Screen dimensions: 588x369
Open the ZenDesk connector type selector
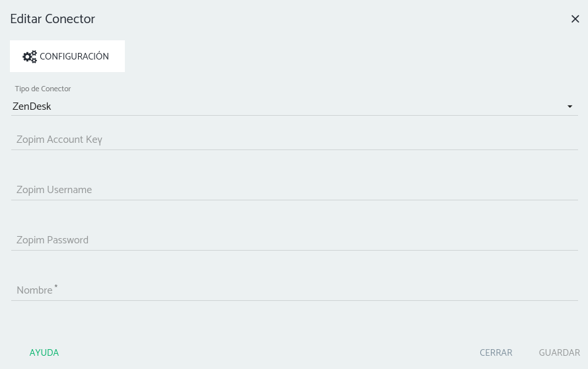[x=294, y=106]
